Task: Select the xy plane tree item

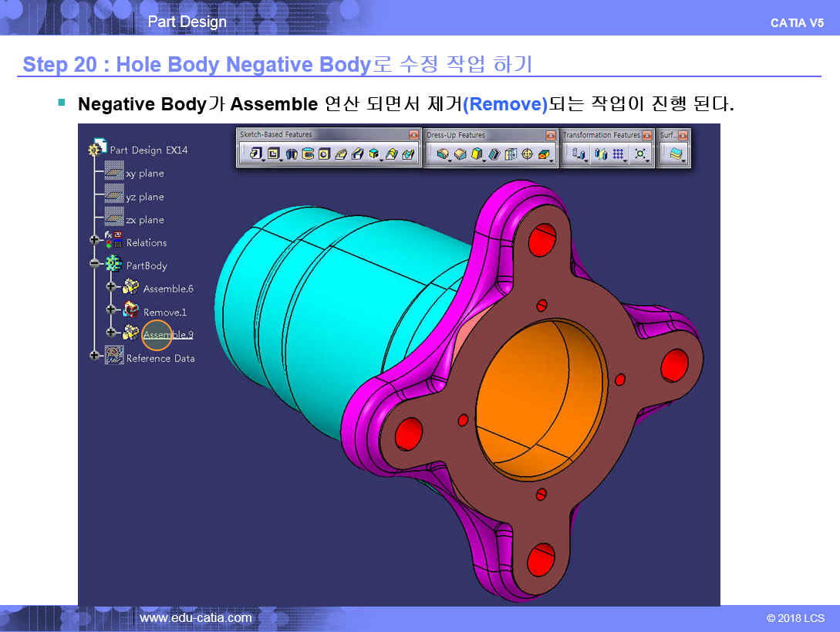Action: (x=144, y=174)
